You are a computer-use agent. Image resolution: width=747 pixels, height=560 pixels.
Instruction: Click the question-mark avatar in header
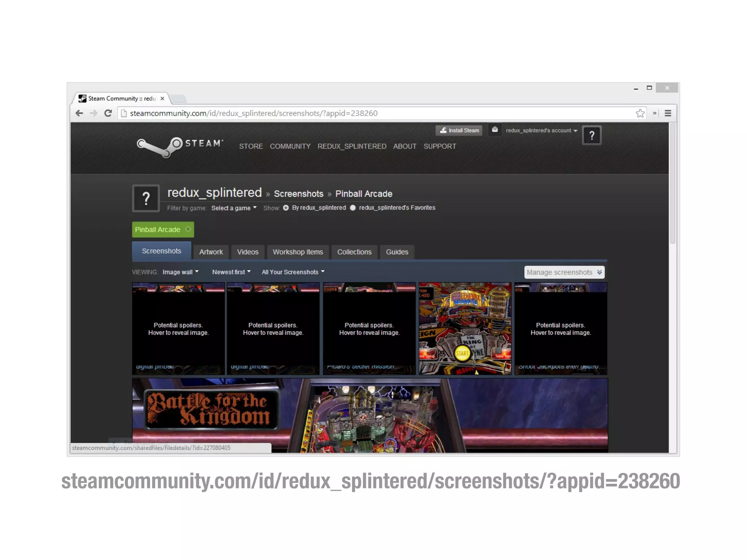tap(592, 135)
